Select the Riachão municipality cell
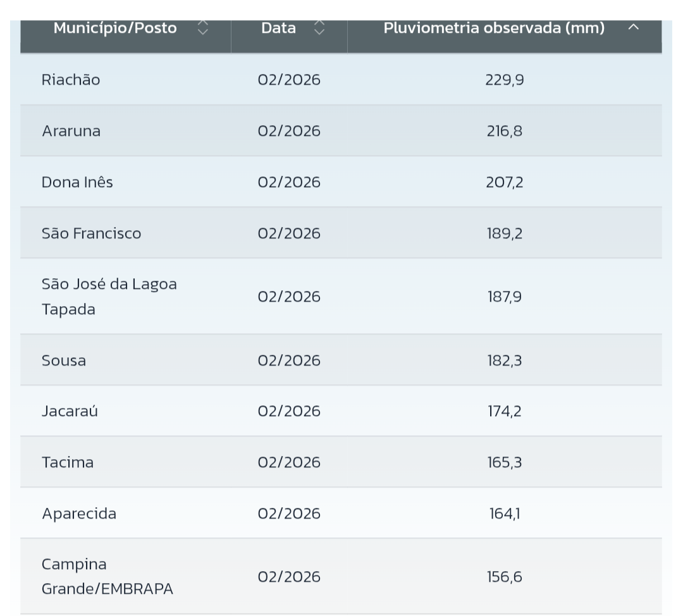The image size is (683, 616). click(x=71, y=80)
